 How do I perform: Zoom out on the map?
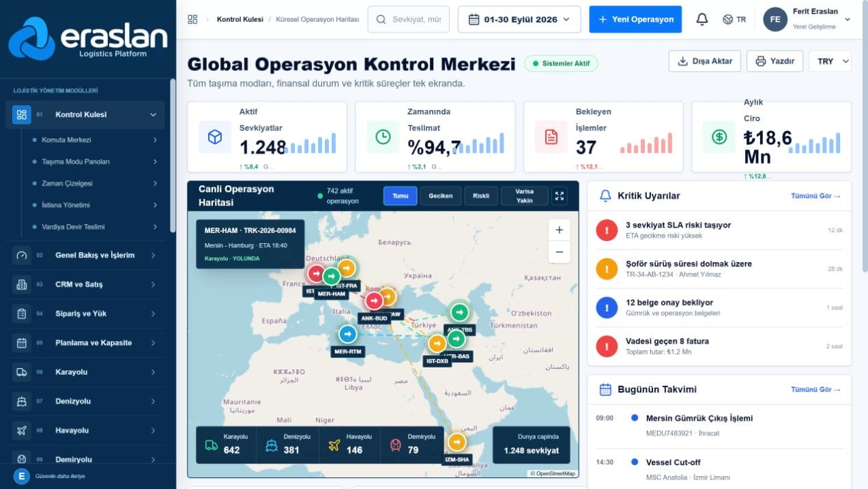click(559, 252)
